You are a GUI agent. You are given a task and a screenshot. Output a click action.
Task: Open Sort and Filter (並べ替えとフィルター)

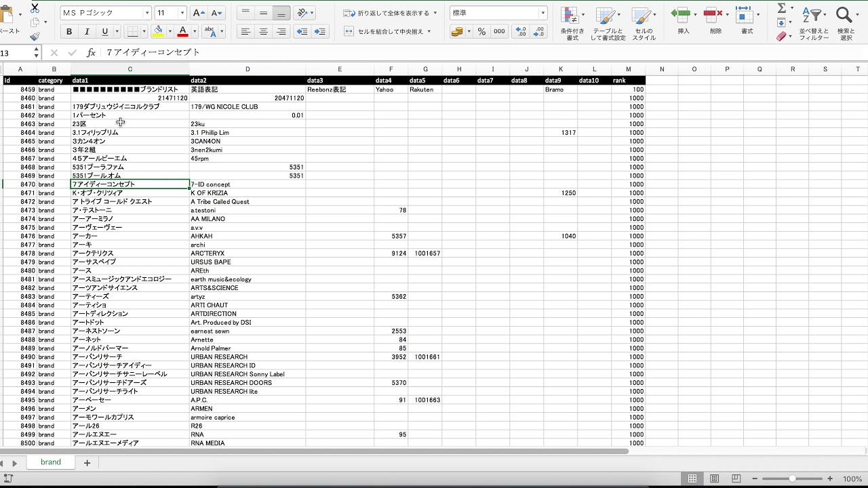(814, 24)
